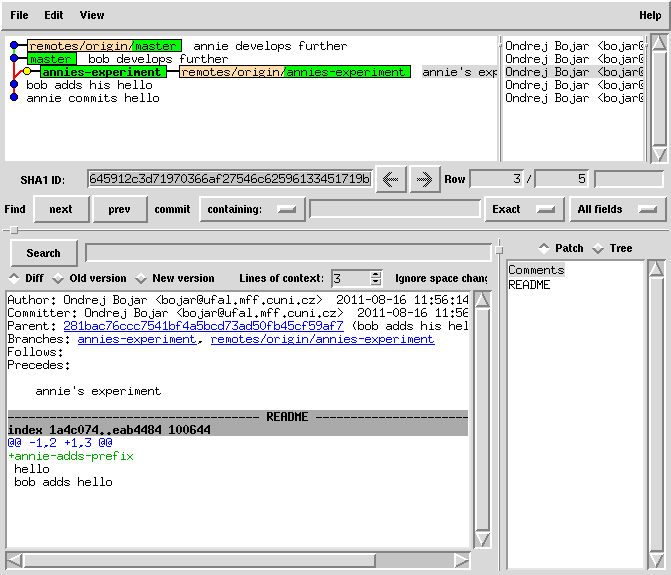Select README in the file list
Viewport: 671px width, 575px height.
click(529, 285)
